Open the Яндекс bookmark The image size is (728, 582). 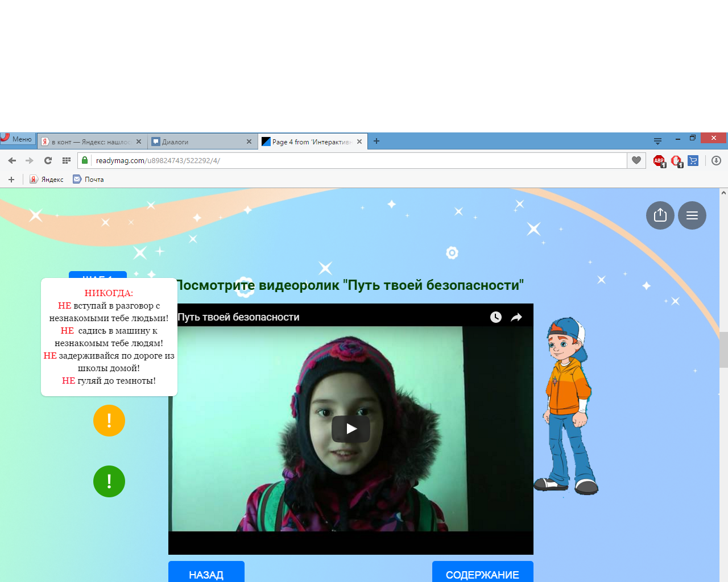coord(47,179)
